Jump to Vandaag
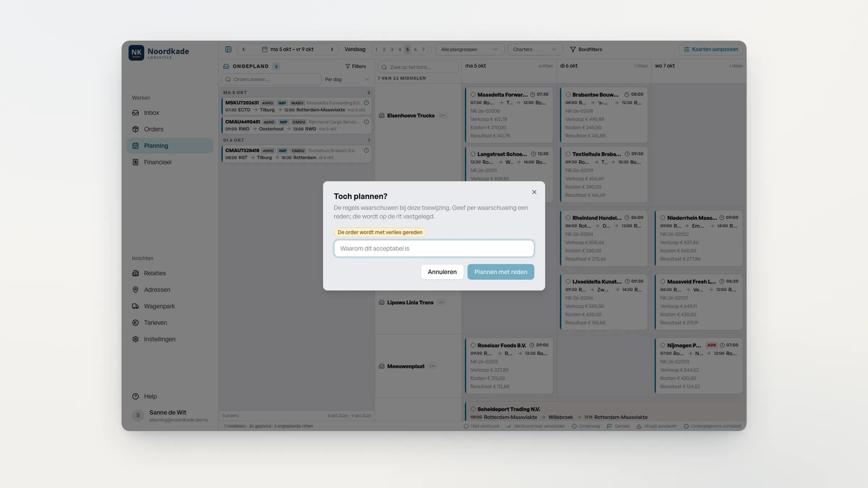Screen dimensions: 868x488 click(355, 50)
